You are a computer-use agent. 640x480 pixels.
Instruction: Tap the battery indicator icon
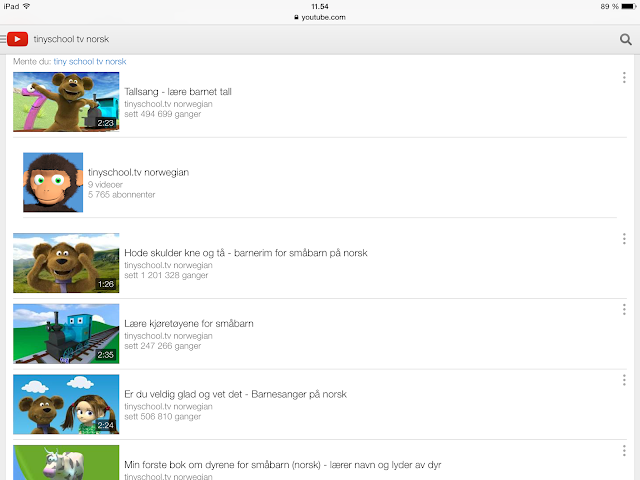click(629, 6)
